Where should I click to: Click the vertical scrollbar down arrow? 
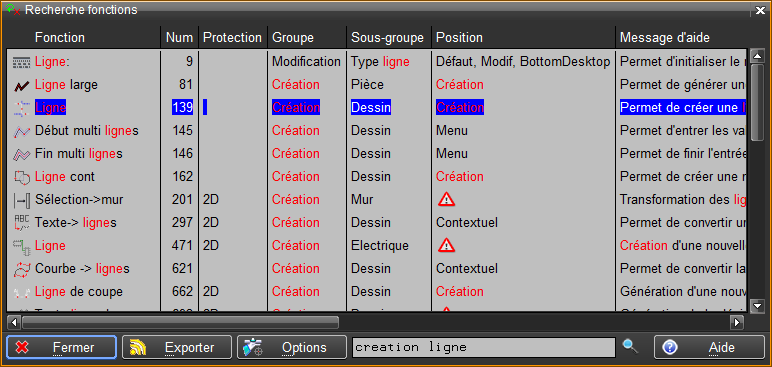coord(757,306)
